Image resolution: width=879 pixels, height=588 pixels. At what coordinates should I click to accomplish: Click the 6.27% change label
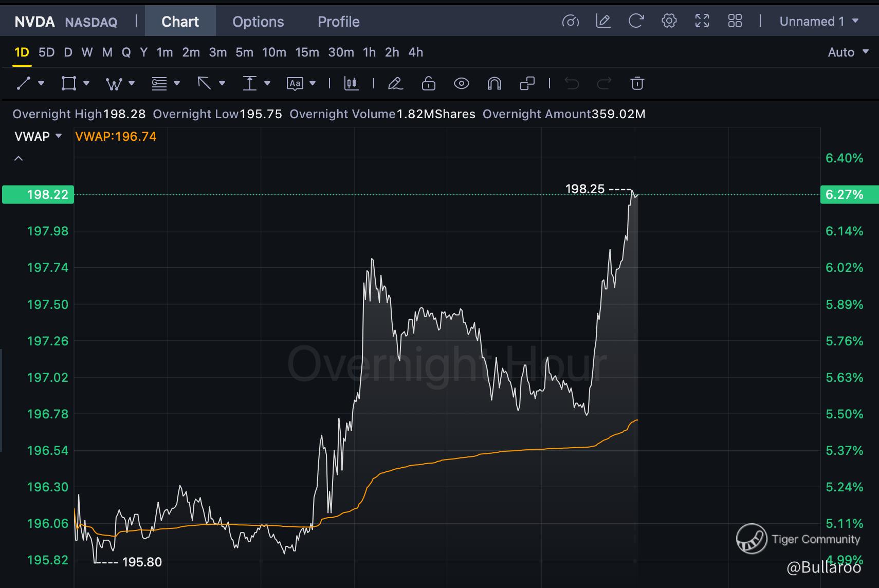[849, 194]
